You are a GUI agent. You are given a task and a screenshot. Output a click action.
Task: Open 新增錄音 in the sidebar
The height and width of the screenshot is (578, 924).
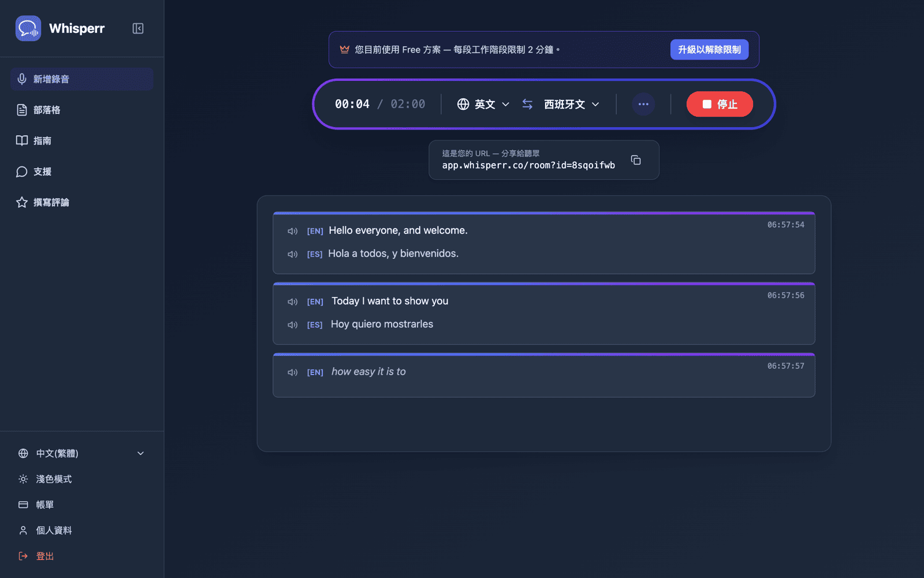81,79
